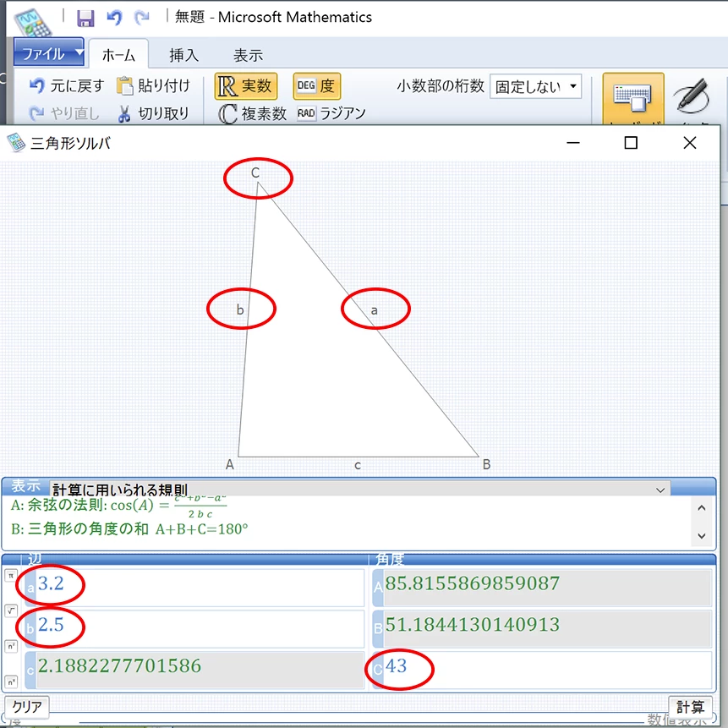Open the ファイル menu

point(49,53)
